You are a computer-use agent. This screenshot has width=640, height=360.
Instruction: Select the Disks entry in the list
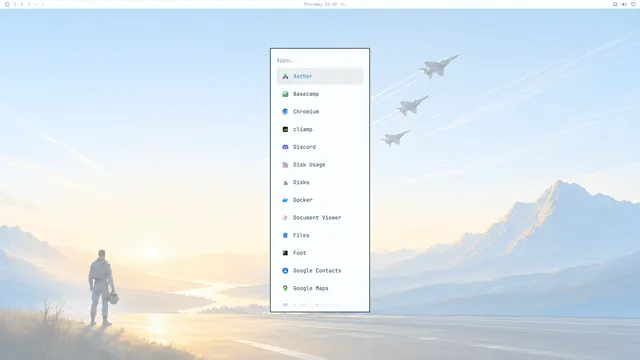(x=320, y=182)
